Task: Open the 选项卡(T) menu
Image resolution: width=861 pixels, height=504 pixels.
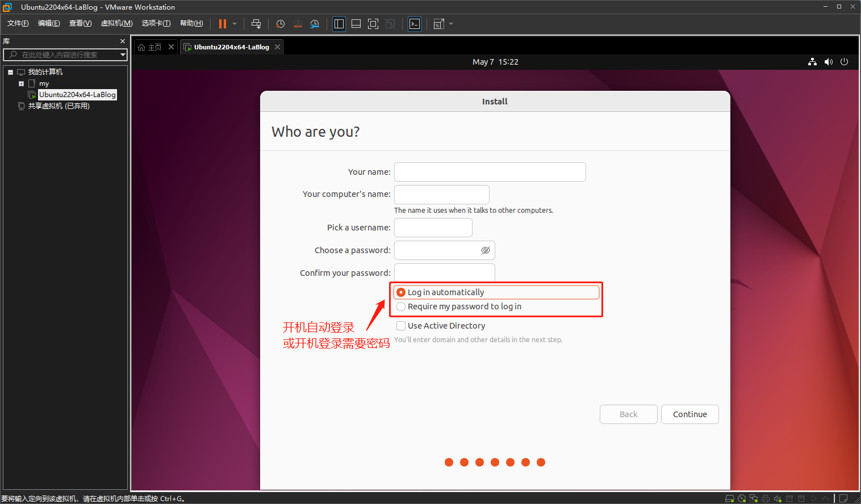Action: click(156, 23)
